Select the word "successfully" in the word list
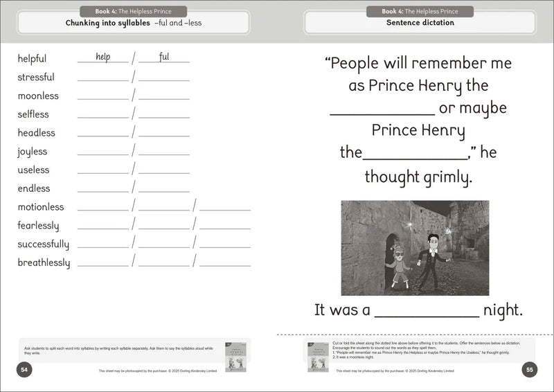The width and height of the screenshot is (554, 392). coord(43,244)
